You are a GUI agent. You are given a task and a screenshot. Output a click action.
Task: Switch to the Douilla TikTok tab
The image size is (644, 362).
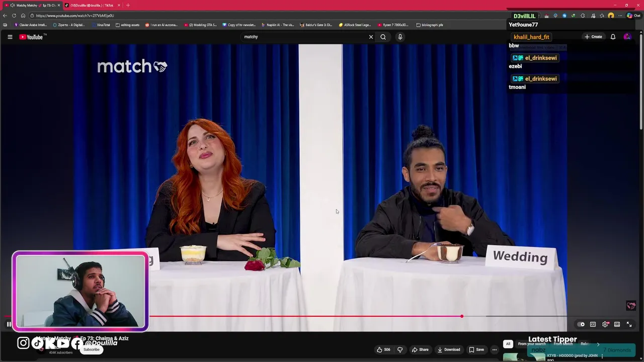pyautogui.click(x=92, y=5)
